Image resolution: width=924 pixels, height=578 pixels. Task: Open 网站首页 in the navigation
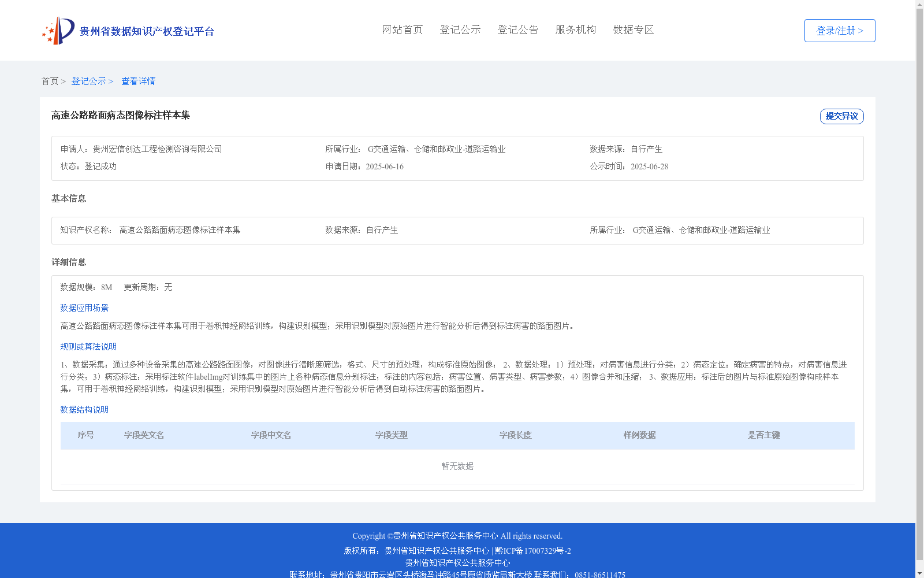(403, 29)
